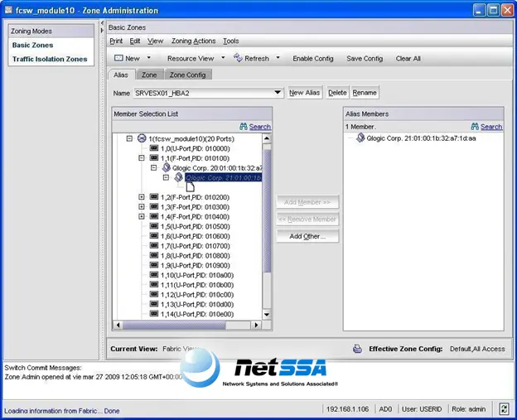
Task: Open the New button dropdown arrow
Action: (148, 58)
